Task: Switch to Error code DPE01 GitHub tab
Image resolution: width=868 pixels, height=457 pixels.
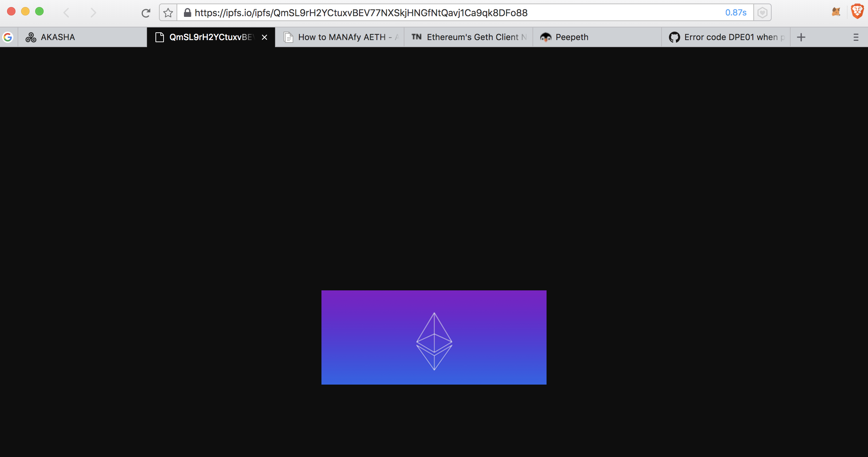Action: pyautogui.click(x=726, y=37)
